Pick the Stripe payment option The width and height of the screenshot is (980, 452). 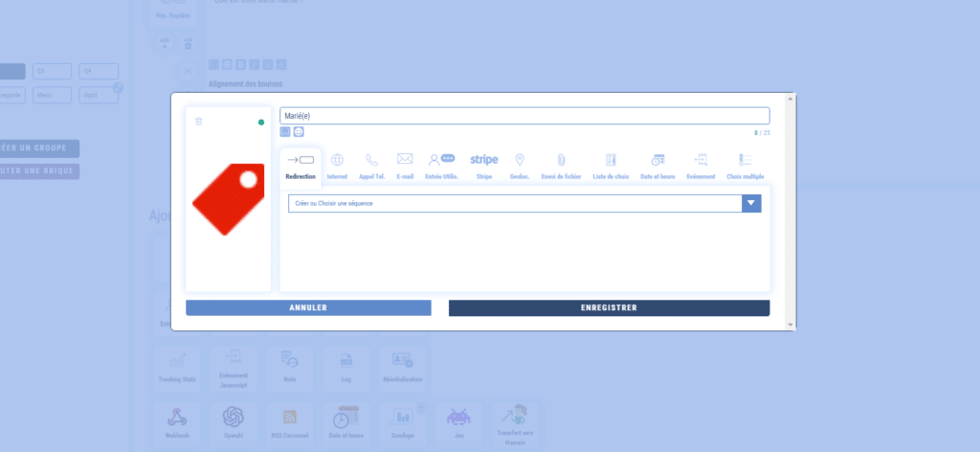[x=484, y=165]
